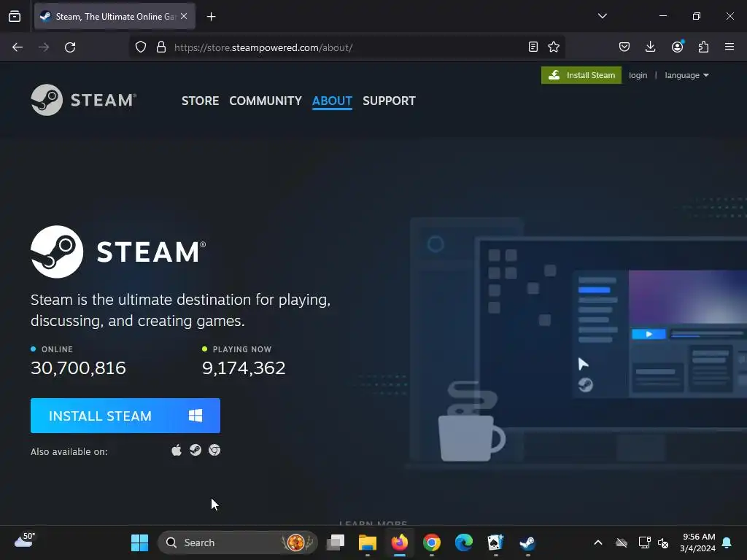Click the Steam about URL address field
Screen dimensions: 747x560
coord(347,47)
